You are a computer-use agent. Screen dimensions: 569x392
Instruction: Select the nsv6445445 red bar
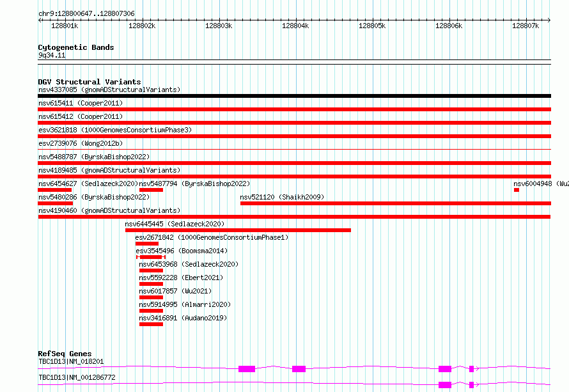point(238,230)
